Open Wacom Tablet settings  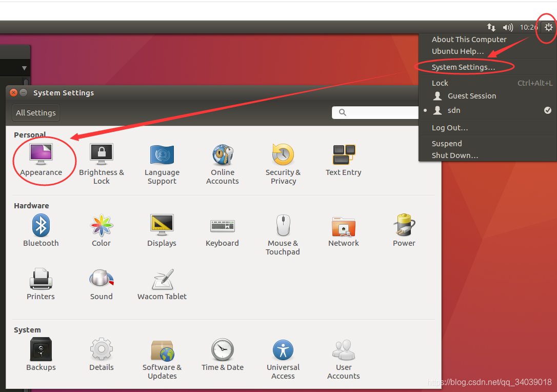[162, 284]
